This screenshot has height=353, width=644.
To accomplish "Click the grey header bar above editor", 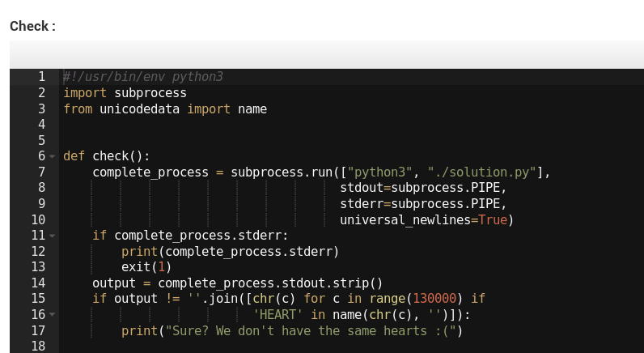I will tap(327, 54).
